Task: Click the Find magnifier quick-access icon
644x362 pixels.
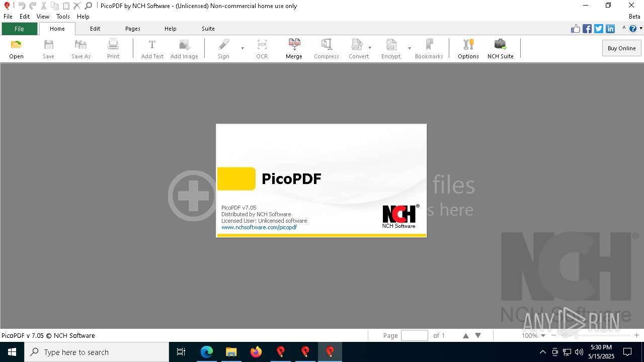Action: (x=88, y=6)
